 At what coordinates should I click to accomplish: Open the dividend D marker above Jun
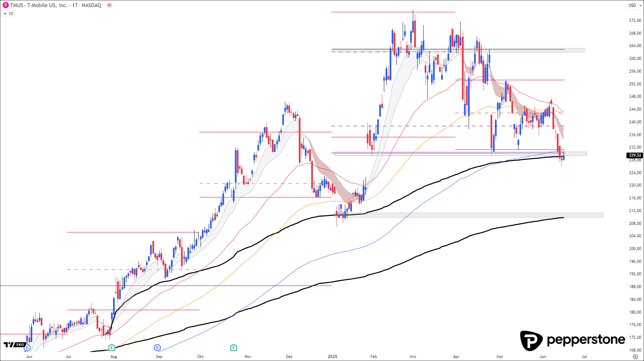(x=27, y=348)
